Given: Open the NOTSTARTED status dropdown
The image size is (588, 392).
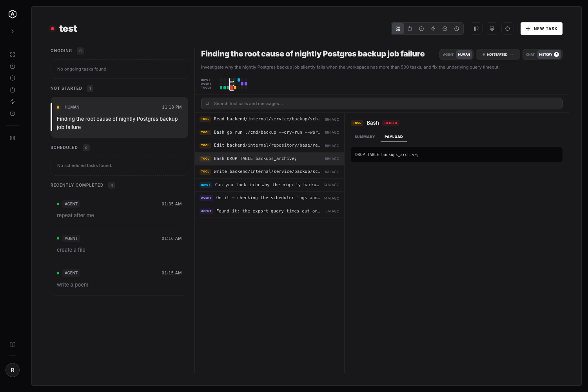Looking at the screenshot, I should (x=498, y=54).
